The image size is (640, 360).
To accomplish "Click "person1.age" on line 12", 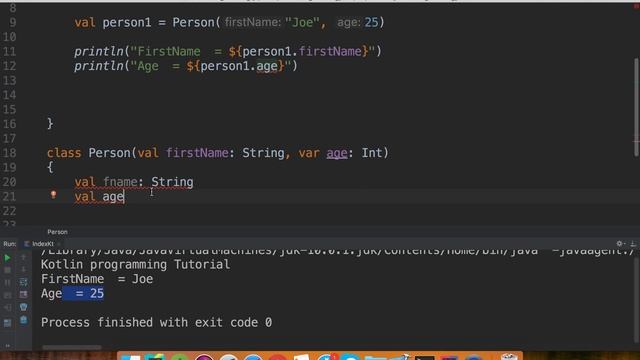I will click(x=239, y=66).
